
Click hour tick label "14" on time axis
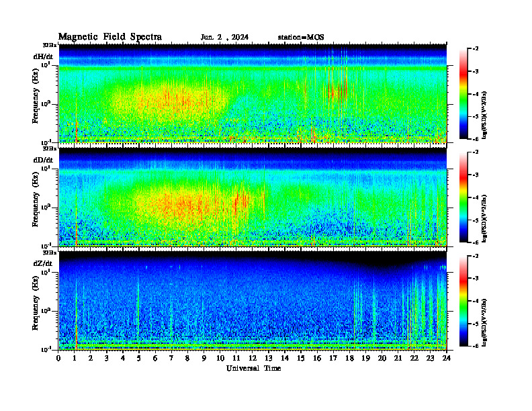(285, 359)
